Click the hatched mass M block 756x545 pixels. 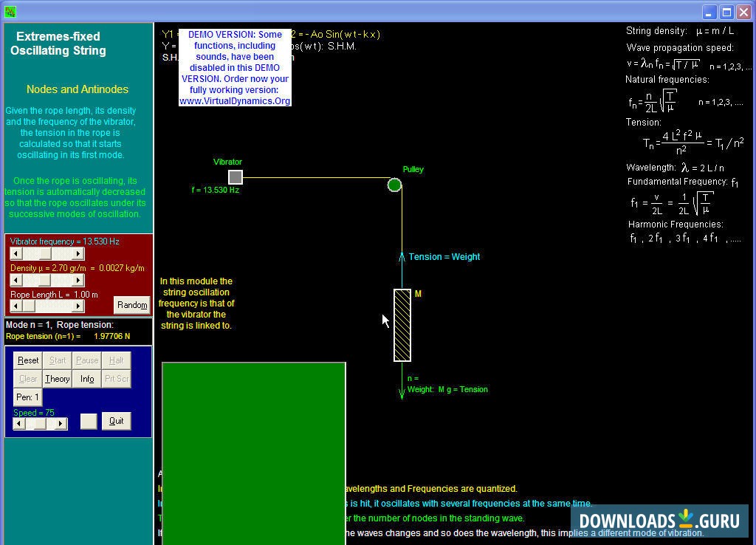(x=402, y=325)
